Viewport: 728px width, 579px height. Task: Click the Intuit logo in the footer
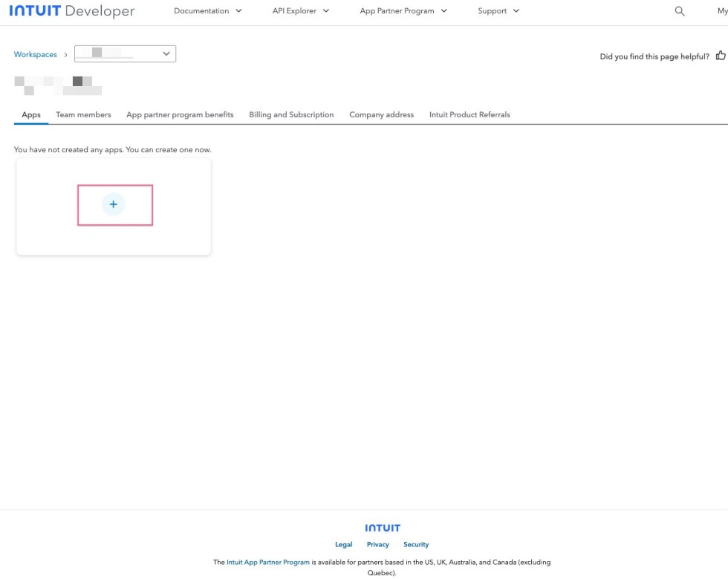tap(382, 527)
